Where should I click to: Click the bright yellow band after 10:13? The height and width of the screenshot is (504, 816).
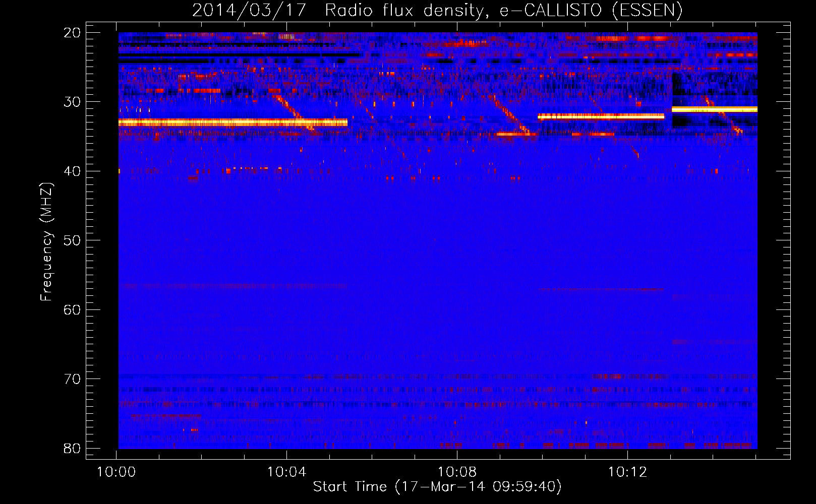click(715, 109)
